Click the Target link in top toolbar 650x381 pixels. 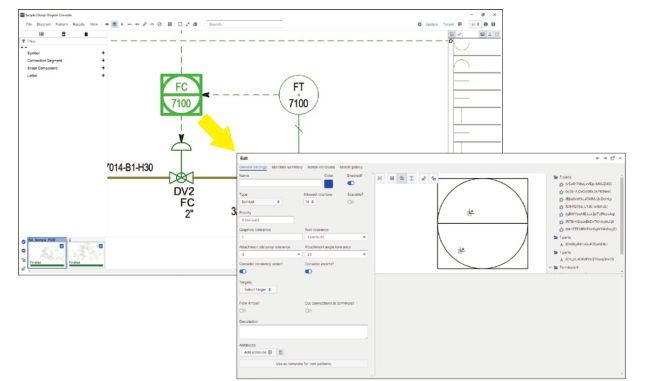449,24
